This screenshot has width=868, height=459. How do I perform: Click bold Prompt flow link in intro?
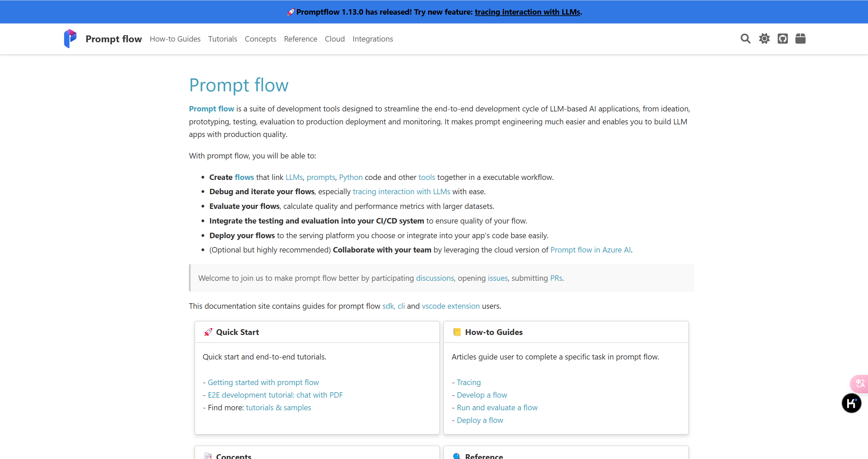click(x=211, y=109)
